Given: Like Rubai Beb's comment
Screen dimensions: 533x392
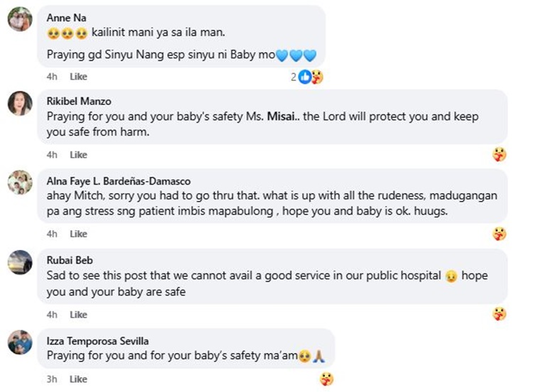Looking at the screenshot, I should click(78, 315).
